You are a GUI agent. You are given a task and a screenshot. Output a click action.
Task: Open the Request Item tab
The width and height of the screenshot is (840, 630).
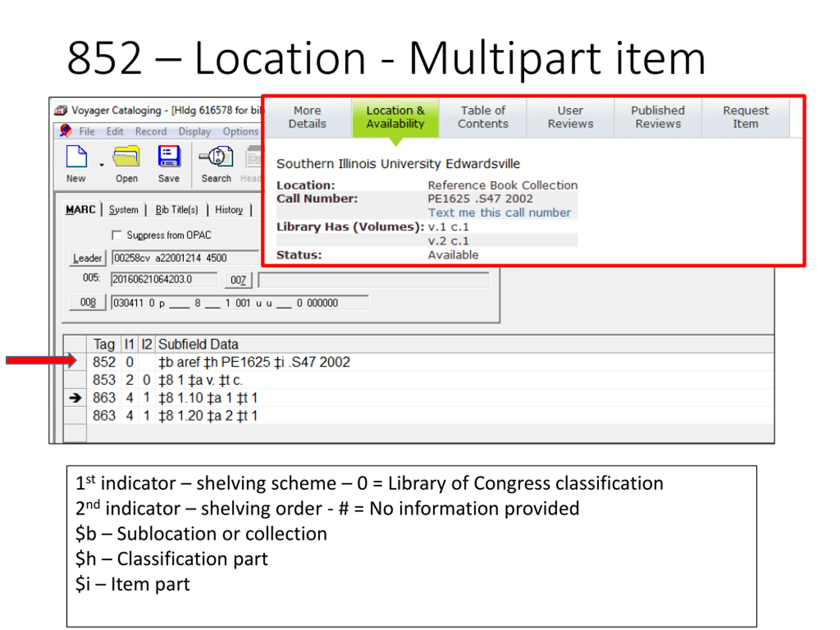click(745, 117)
